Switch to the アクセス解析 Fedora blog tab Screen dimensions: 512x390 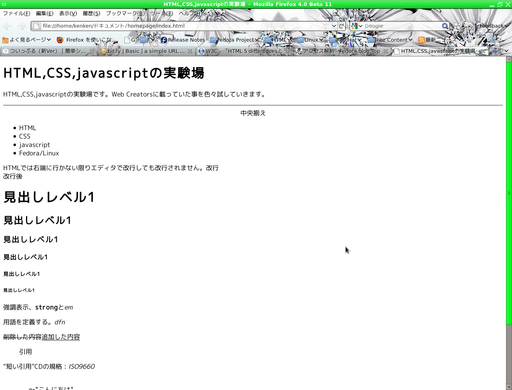point(342,51)
